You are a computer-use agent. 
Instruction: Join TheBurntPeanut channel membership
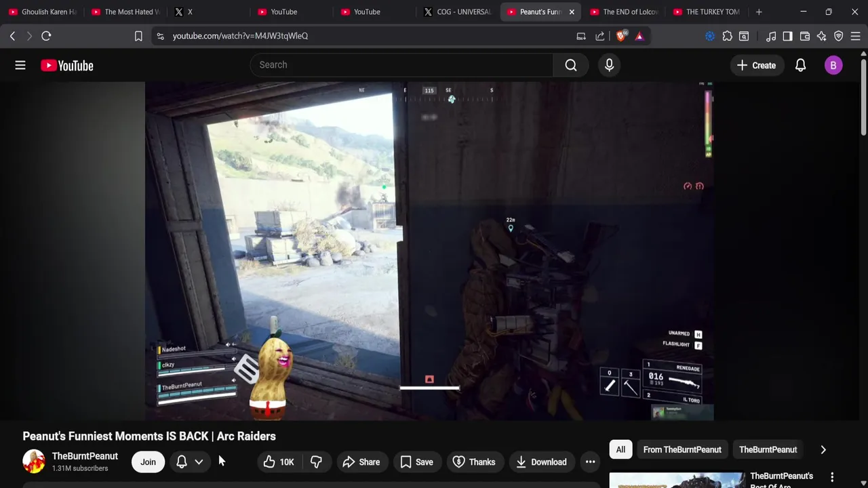pos(148,462)
